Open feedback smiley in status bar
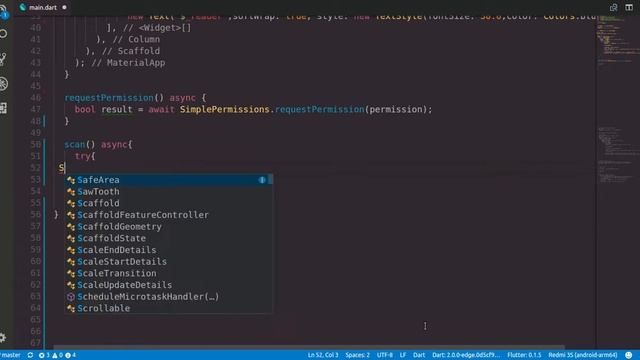This screenshot has height=360, width=640. point(629,355)
